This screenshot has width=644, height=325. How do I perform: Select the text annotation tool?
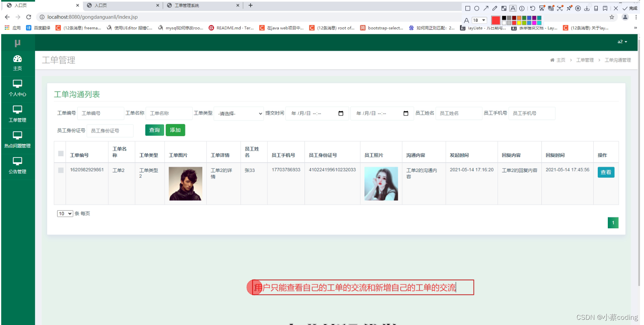point(513,8)
